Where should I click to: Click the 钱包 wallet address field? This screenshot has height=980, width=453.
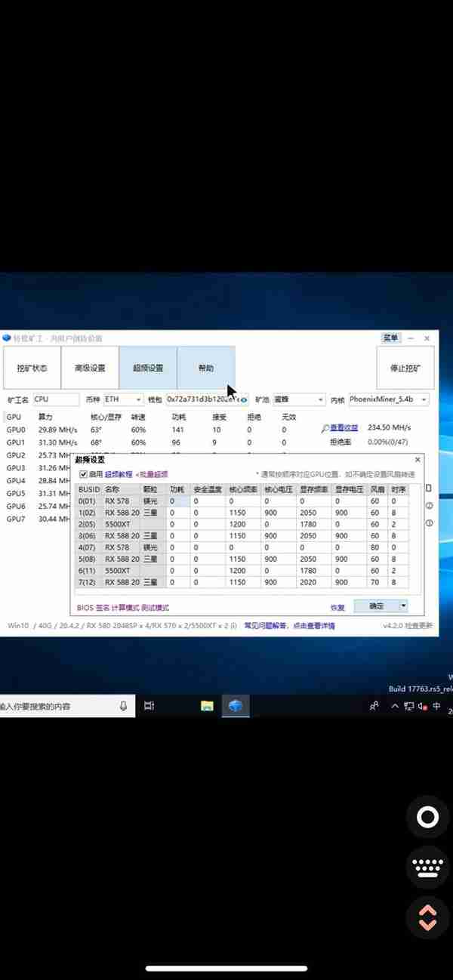point(208,399)
